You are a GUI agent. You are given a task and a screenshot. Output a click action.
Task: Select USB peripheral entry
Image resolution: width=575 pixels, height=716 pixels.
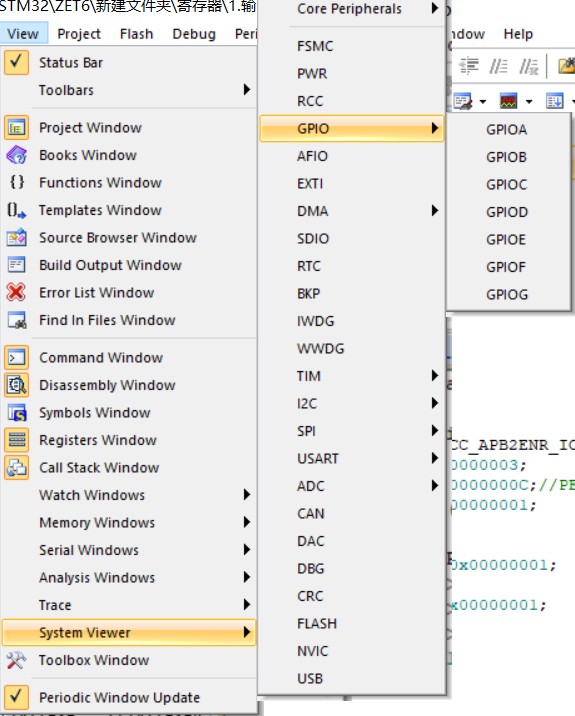click(352, 679)
